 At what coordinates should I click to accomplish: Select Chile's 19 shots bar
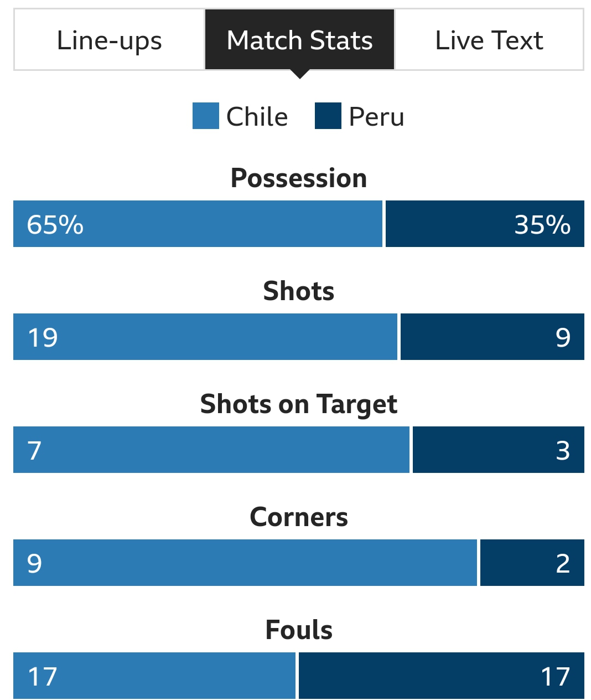[205, 337]
